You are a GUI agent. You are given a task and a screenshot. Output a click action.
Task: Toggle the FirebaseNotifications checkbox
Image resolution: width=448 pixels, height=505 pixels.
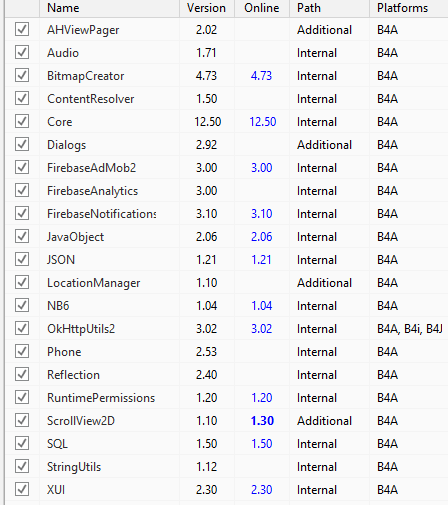click(x=22, y=213)
